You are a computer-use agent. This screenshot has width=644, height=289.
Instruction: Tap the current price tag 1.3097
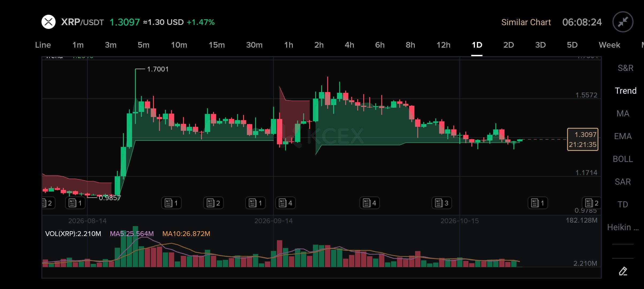tap(583, 139)
